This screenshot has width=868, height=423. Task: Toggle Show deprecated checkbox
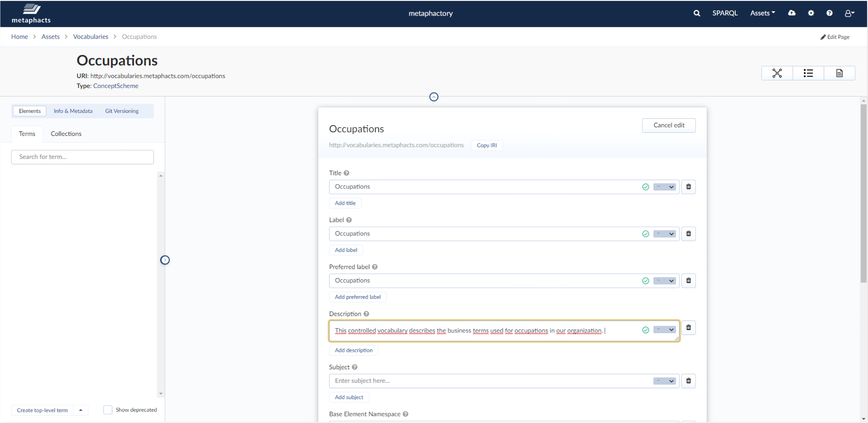pyautogui.click(x=107, y=410)
